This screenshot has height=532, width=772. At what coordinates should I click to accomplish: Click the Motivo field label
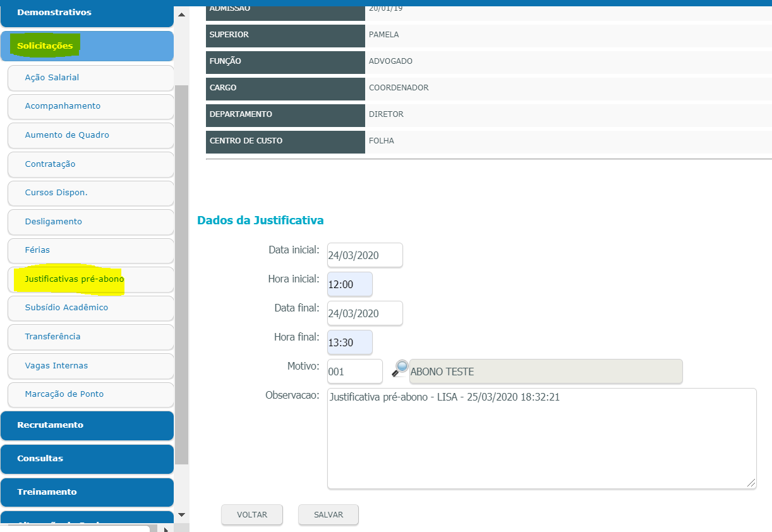303,366
